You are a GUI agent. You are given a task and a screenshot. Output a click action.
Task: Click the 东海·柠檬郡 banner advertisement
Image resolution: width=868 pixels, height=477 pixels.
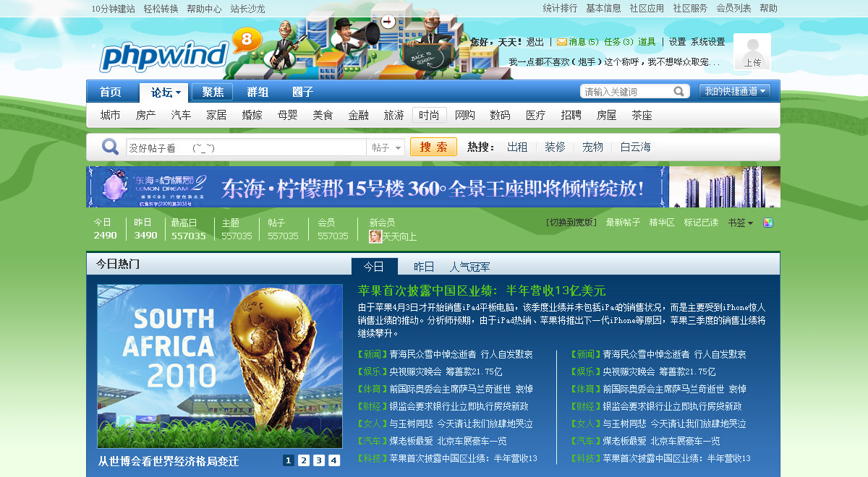[433, 186]
